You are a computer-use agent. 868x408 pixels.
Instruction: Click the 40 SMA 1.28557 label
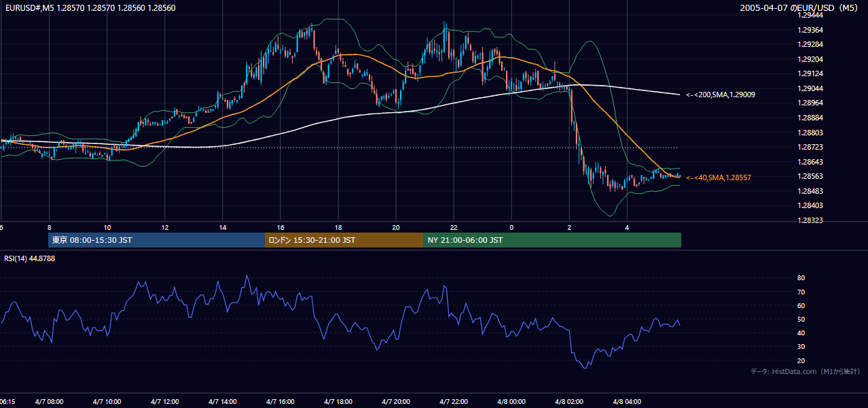pos(718,177)
